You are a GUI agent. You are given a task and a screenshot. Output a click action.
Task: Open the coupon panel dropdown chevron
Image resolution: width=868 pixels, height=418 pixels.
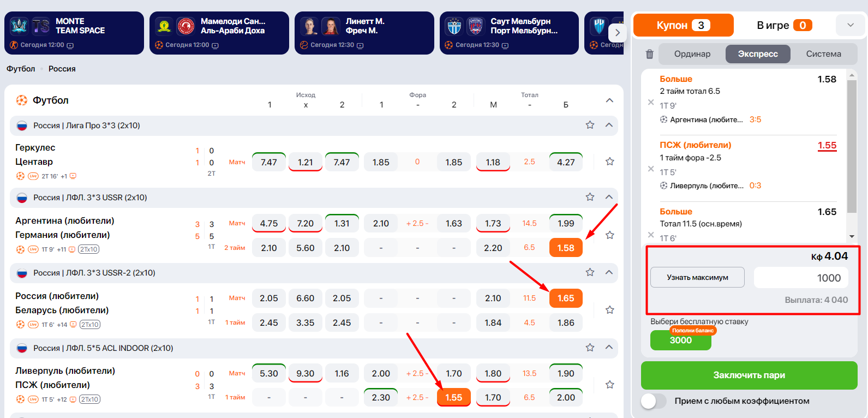point(850,25)
